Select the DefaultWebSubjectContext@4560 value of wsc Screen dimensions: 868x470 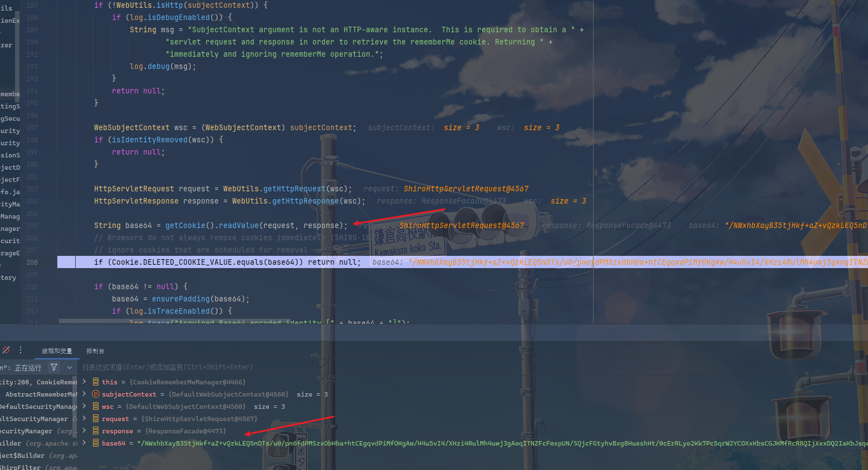click(x=185, y=407)
